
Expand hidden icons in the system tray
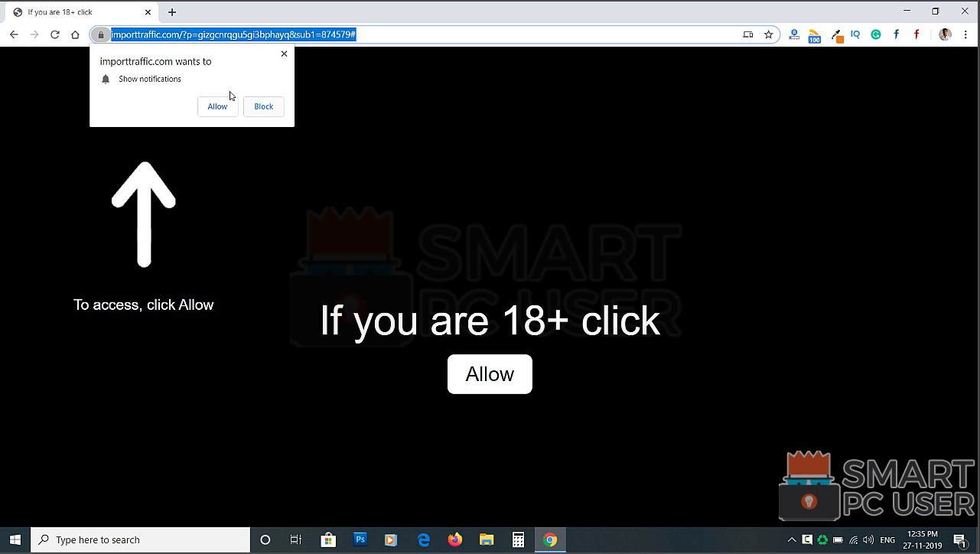click(792, 539)
